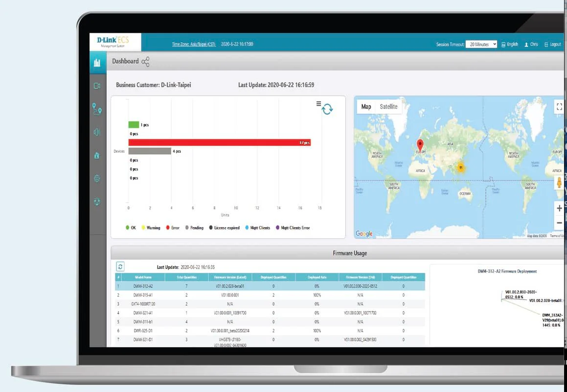Open the Dashboard bar-chart sidebar icon
This screenshot has width=567, height=392.
pyautogui.click(x=97, y=63)
